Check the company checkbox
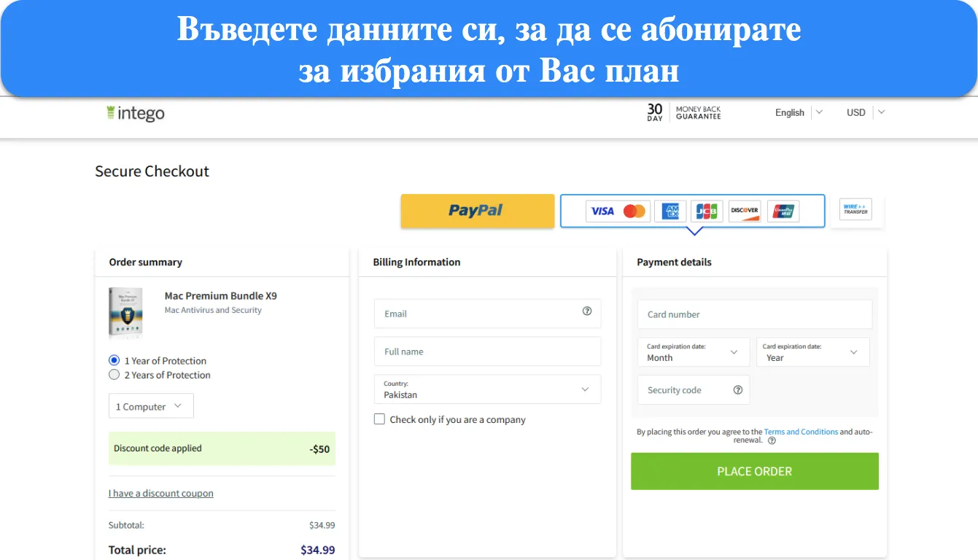 pos(379,419)
